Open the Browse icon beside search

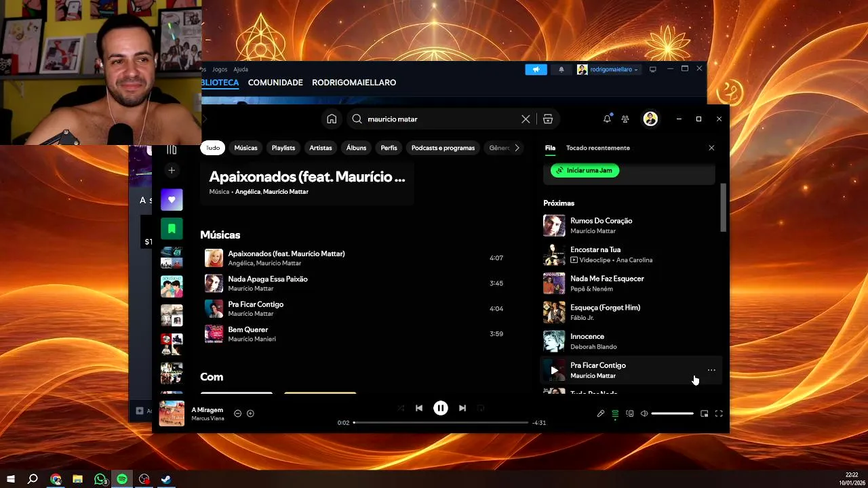(x=548, y=119)
